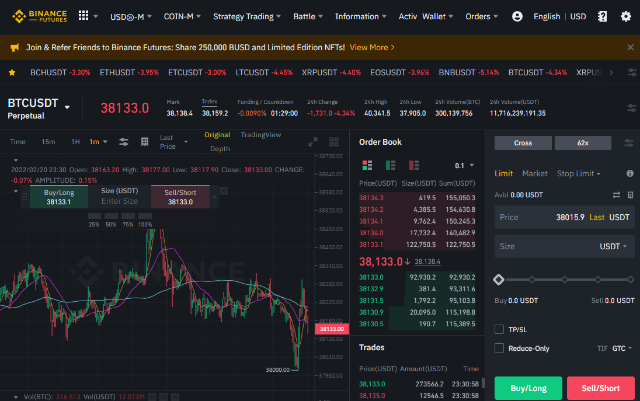Image resolution: width=640 pixels, height=401 pixels.
Task: Open the COIN-M dropdown menu
Action: point(182,16)
